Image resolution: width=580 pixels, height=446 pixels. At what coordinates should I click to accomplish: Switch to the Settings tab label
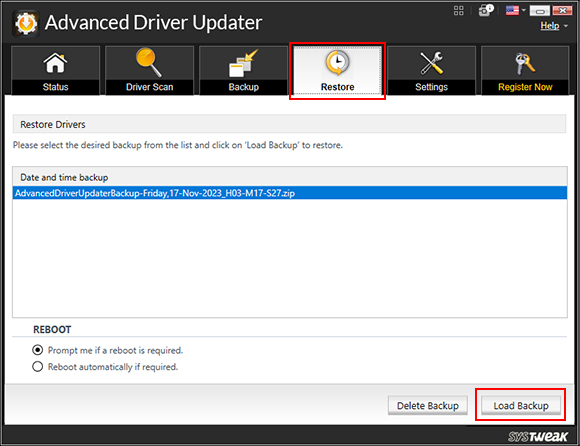click(x=431, y=87)
